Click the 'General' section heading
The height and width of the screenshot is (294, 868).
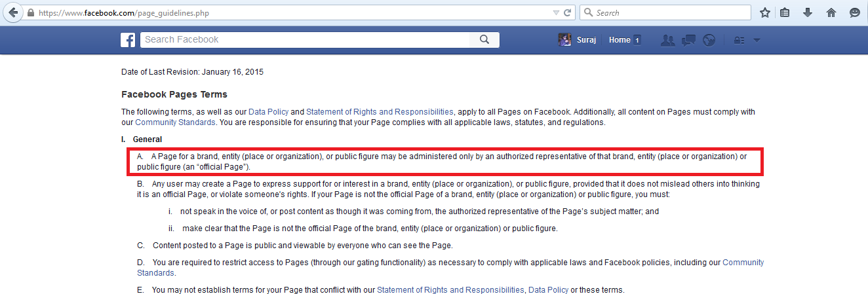[x=148, y=139]
